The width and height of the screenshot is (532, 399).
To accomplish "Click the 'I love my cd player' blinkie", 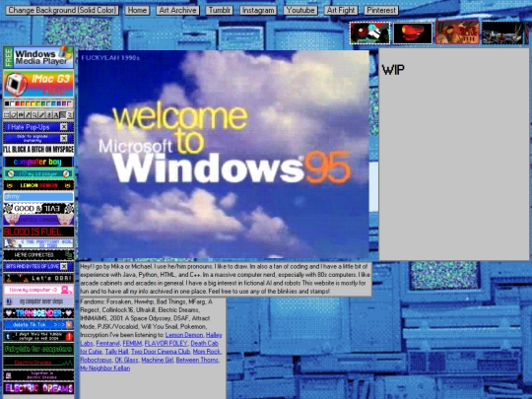I will click(x=38, y=173).
